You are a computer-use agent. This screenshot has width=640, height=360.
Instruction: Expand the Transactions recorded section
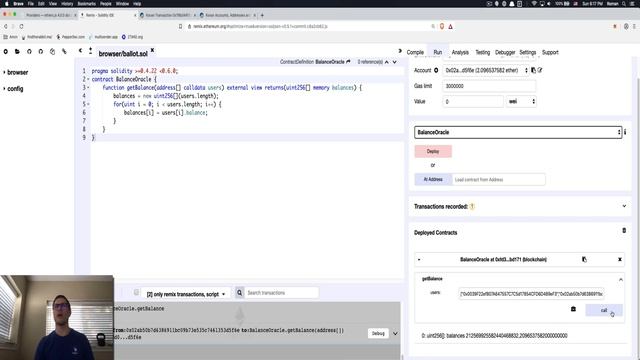(624, 206)
